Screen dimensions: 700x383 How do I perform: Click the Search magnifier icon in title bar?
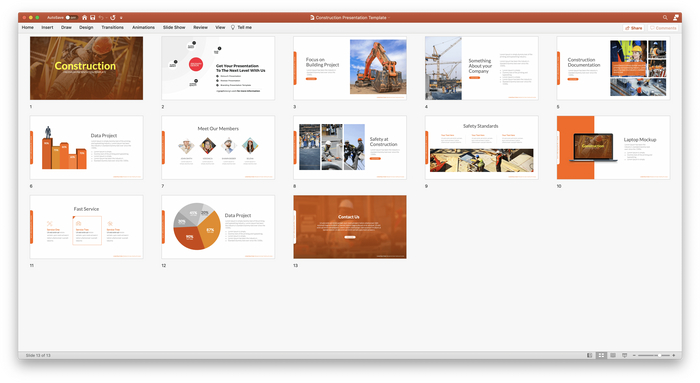665,17
